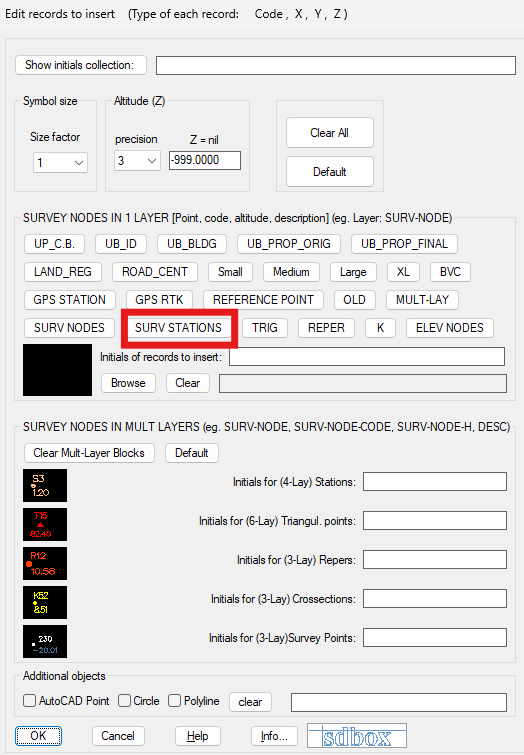The width and height of the screenshot is (524, 755).
Task: Open the Size factor dropdown
Action: click(60, 163)
